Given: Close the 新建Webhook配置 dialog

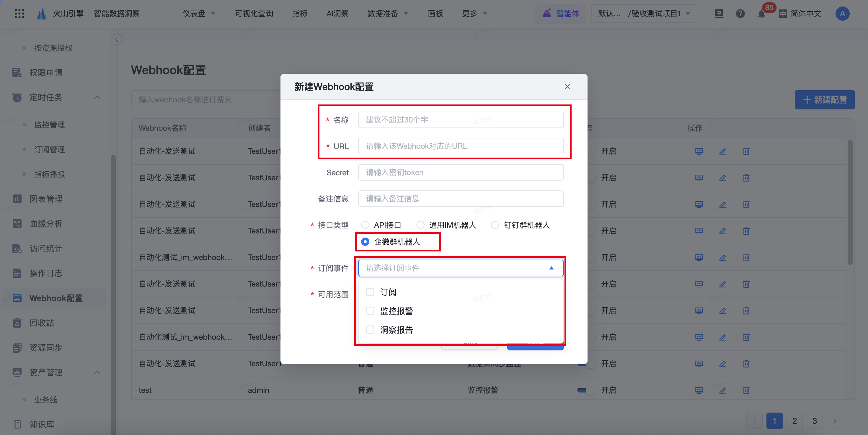Looking at the screenshot, I should pos(567,87).
